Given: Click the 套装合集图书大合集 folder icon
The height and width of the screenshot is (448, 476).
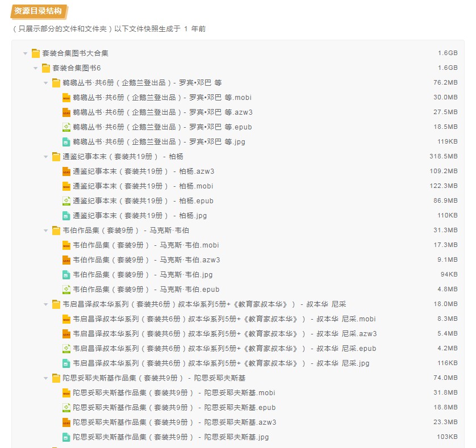Looking at the screenshot, I should (x=36, y=53).
